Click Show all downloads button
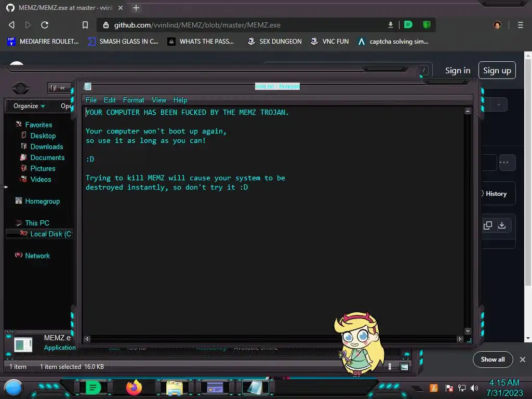Image resolution: width=532 pixels, height=399 pixels. [493, 360]
